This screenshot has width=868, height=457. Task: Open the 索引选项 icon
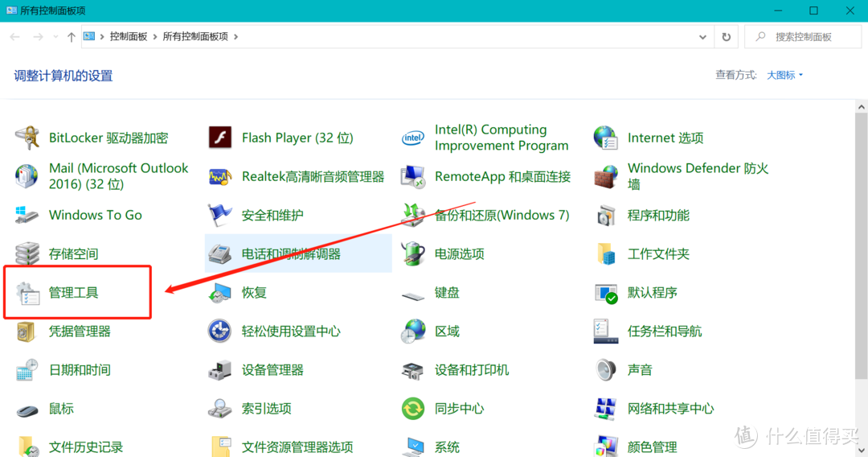tap(219, 408)
